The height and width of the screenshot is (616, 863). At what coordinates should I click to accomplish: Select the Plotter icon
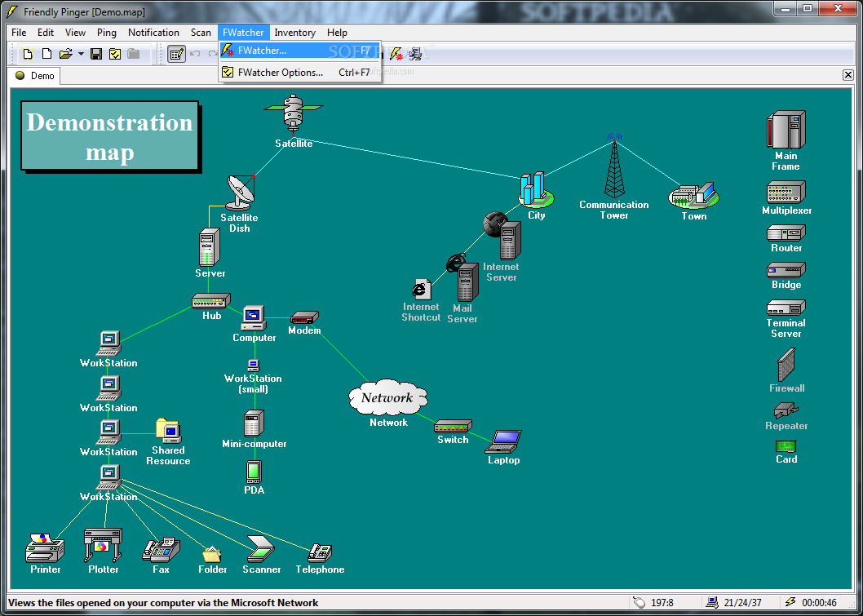(103, 545)
